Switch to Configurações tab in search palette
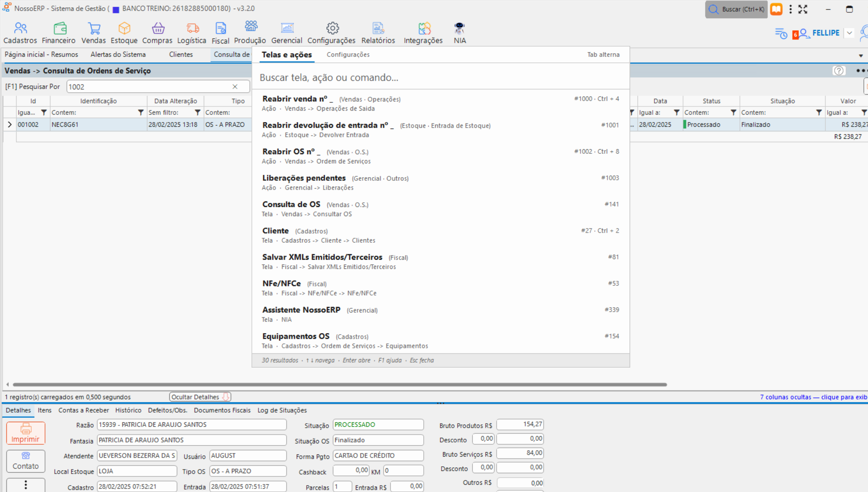This screenshot has height=492, width=868. coord(348,55)
